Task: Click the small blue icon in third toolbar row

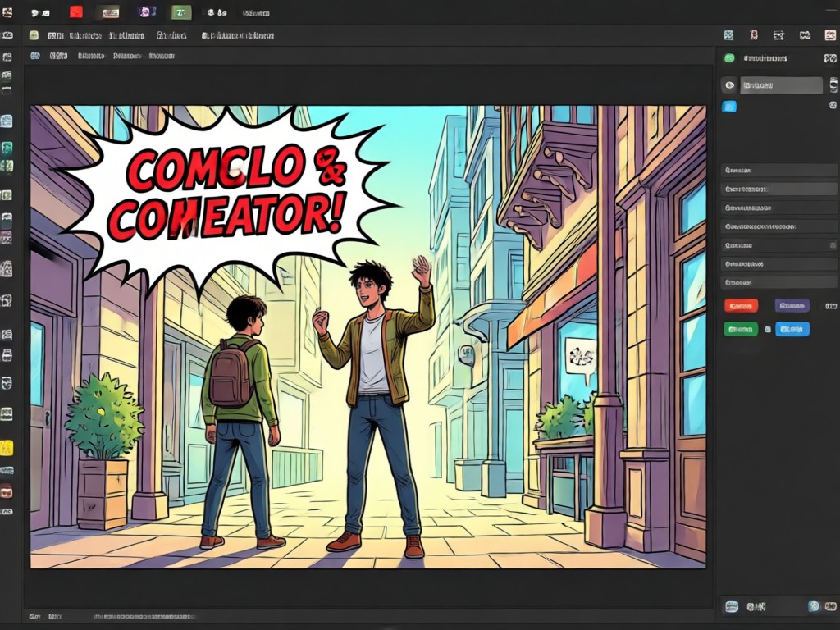Action: [x=34, y=56]
